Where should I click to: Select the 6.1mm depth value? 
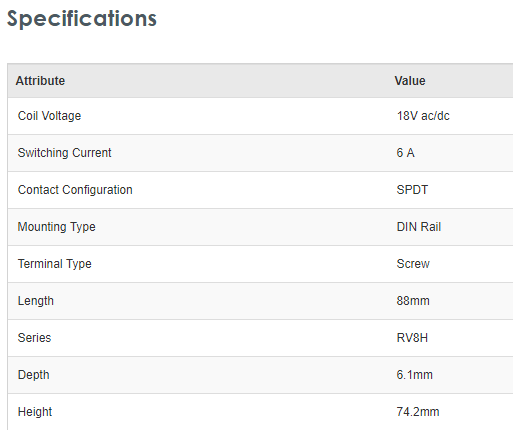(x=414, y=375)
